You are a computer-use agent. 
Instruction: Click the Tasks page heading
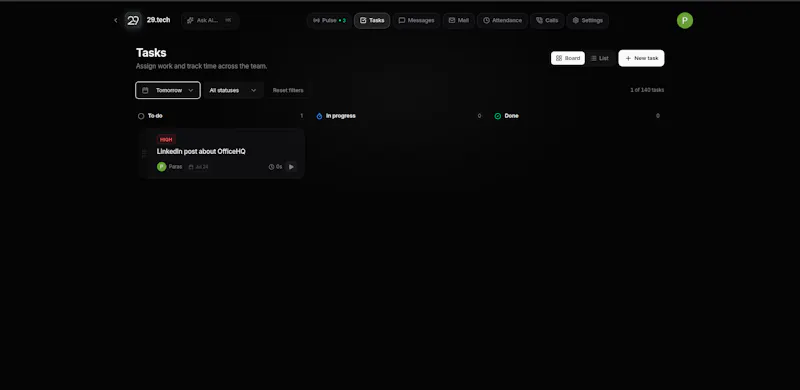click(x=151, y=53)
